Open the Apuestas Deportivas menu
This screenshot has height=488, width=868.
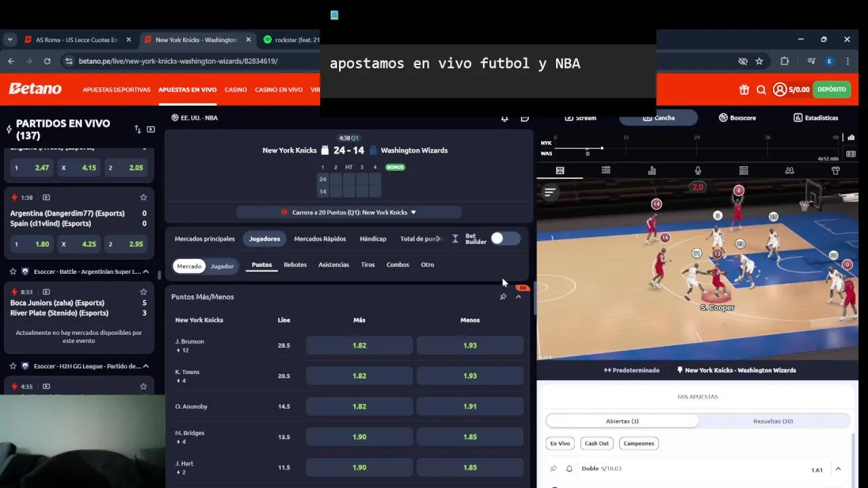[117, 89]
